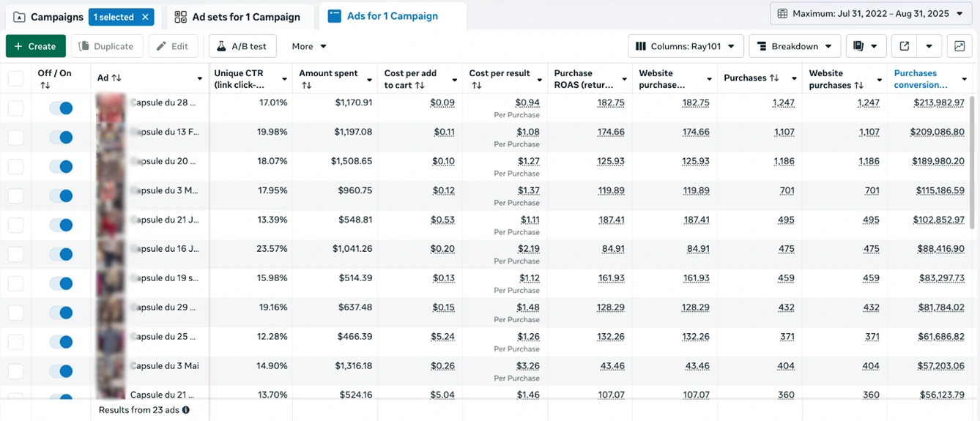Check the box for Capsule du 13 F ad
980x421 pixels.
pos(15,138)
